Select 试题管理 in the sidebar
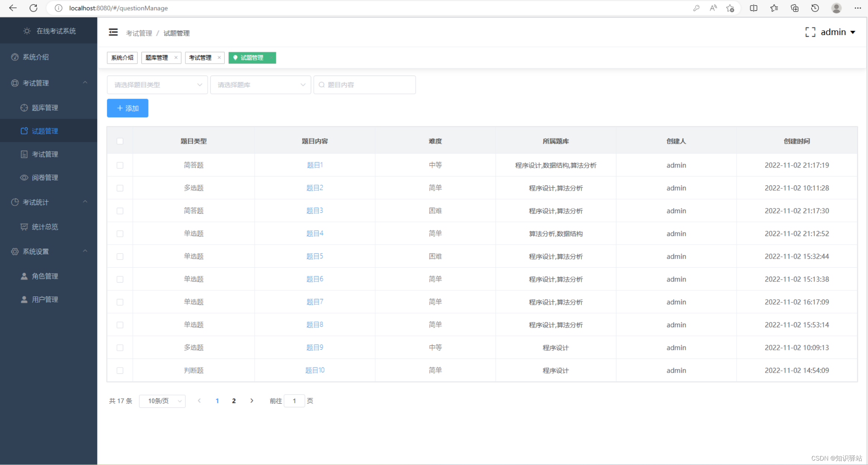Viewport: 868px width, 465px height. click(x=48, y=131)
